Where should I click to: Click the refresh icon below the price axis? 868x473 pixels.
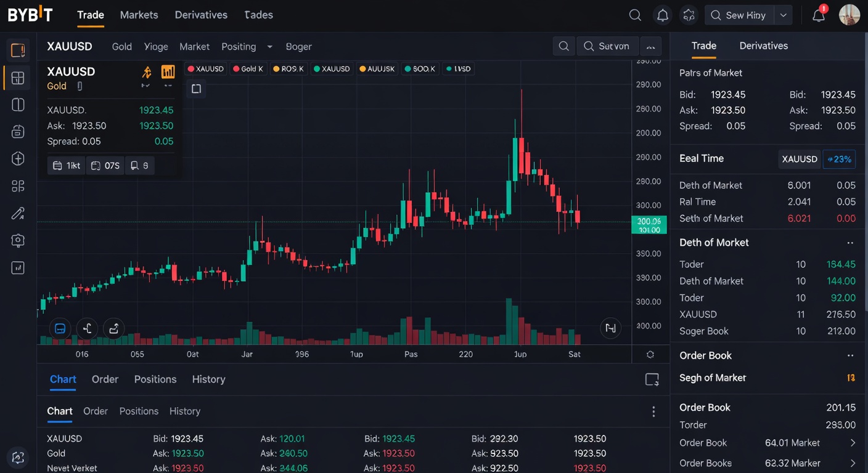(x=650, y=355)
